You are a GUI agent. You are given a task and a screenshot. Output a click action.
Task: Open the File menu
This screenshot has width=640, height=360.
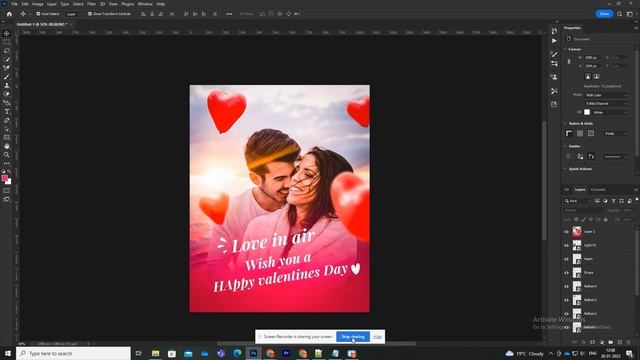pyautogui.click(x=14, y=4)
